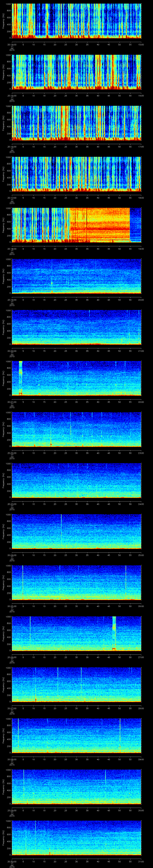Screen dimensions: 153x868
Task: Click the spectrogram panel starting at 20:25:00
Action: [x=77, y=583]
